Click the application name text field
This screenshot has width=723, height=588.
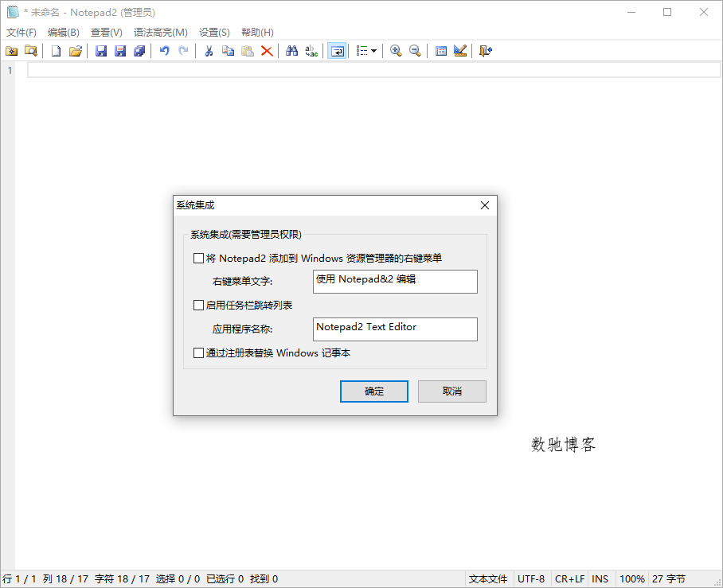(x=395, y=329)
